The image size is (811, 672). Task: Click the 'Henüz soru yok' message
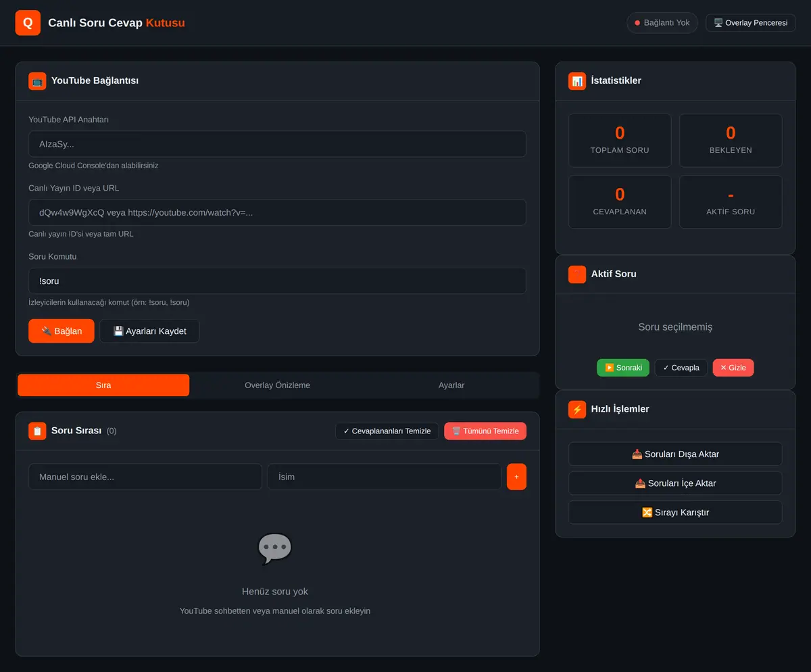[275, 592]
